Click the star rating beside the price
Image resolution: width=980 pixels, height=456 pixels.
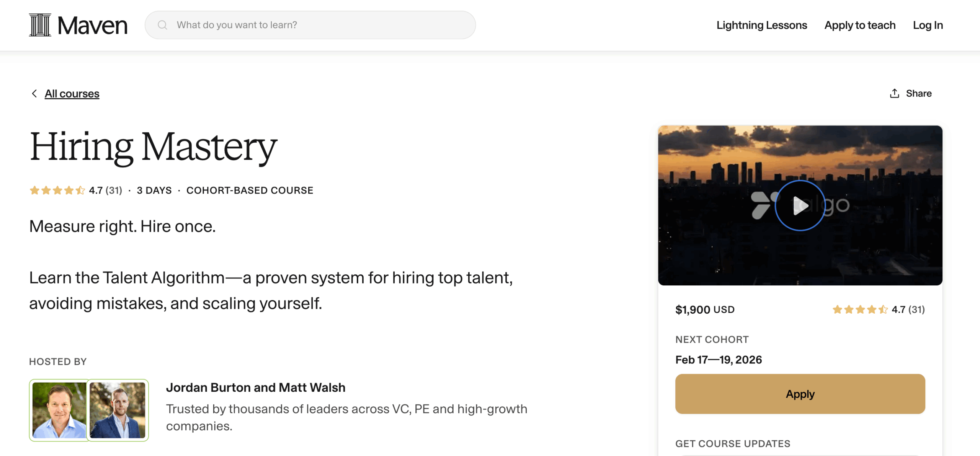[860, 309]
